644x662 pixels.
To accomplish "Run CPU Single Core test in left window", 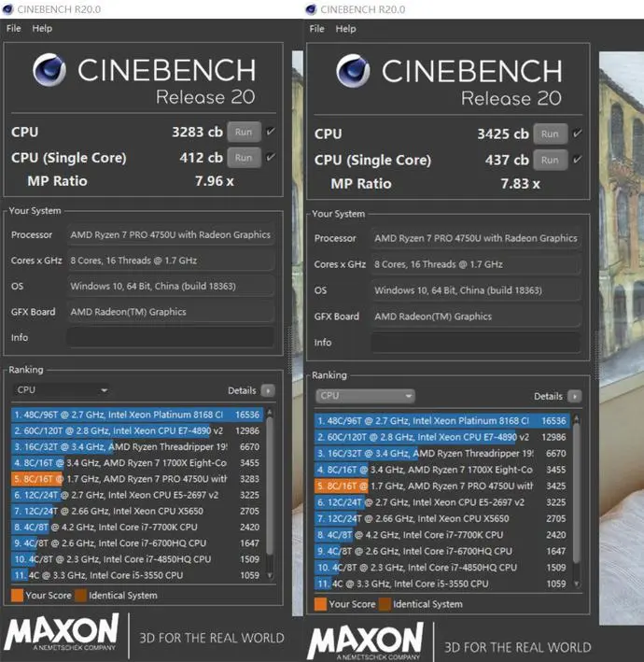I will [244, 158].
